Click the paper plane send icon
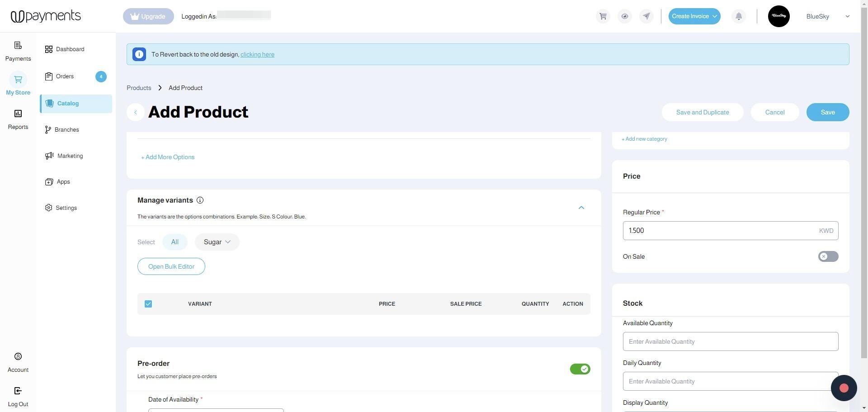 (646, 16)
